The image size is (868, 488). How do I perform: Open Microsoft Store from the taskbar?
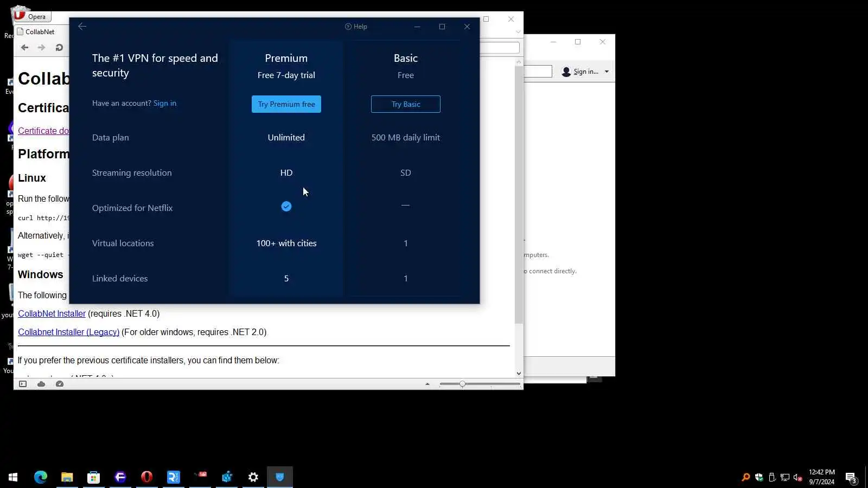[94, 477]
